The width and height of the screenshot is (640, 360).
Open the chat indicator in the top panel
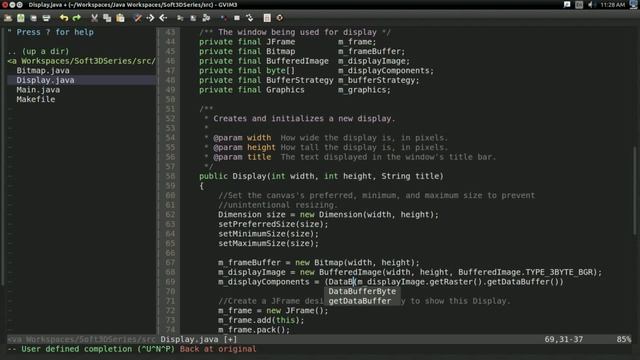coord(567,5)
